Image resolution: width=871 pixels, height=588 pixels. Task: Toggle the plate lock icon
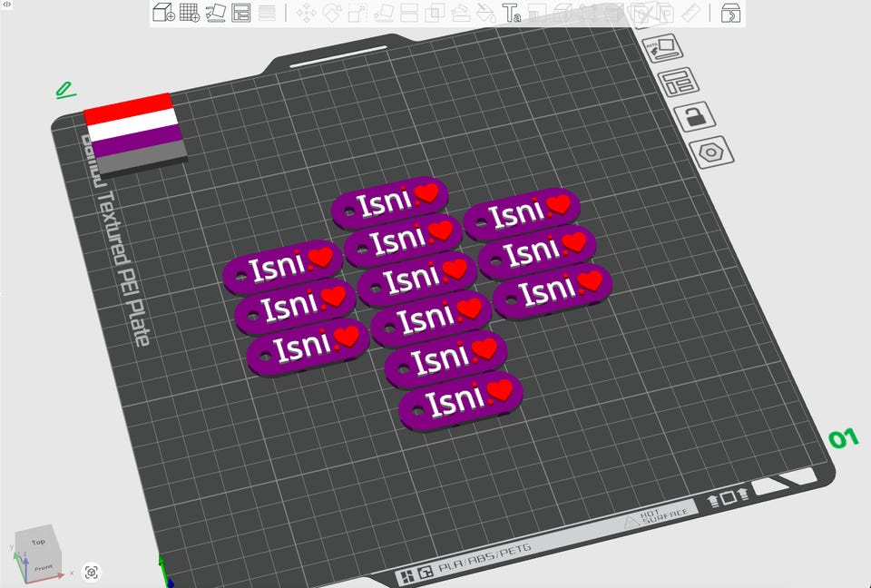point(694,117)
